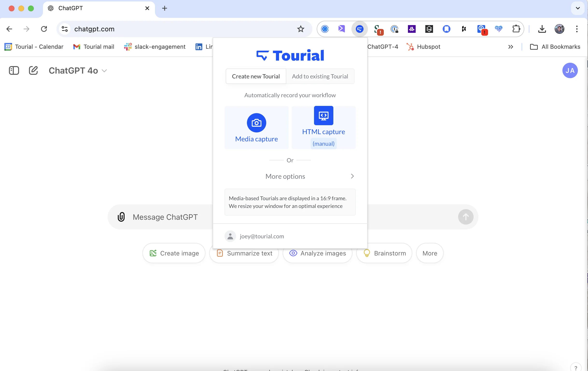Start a new chat with pencil icon
588x371 pixels.
point(34,70)
